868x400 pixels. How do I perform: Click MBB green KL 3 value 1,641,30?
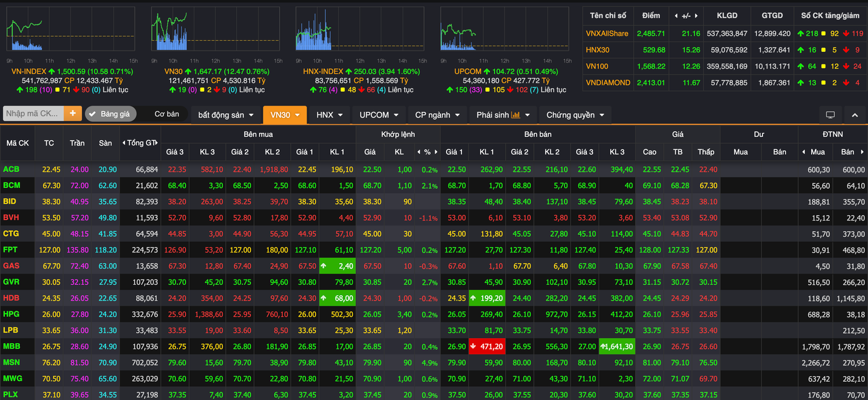coord(617,346)
